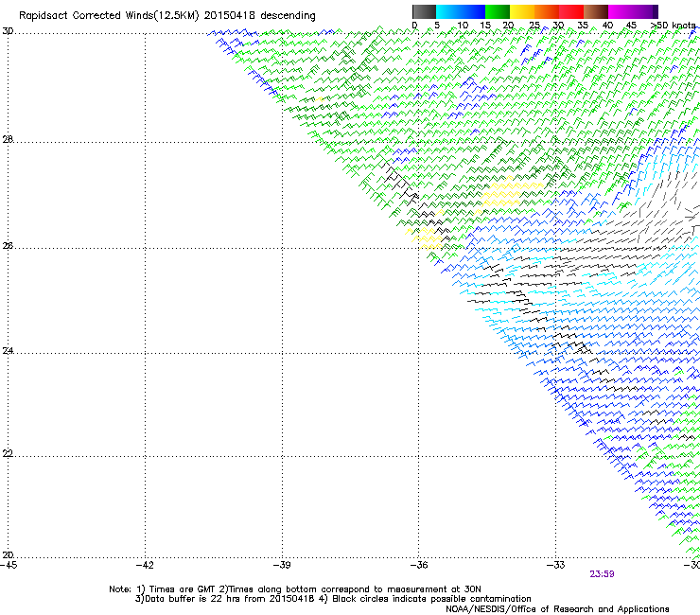Click the magenta-purple 40-50 knots legend segment
This screenshot has height=615, width=700.
point(633,11)
